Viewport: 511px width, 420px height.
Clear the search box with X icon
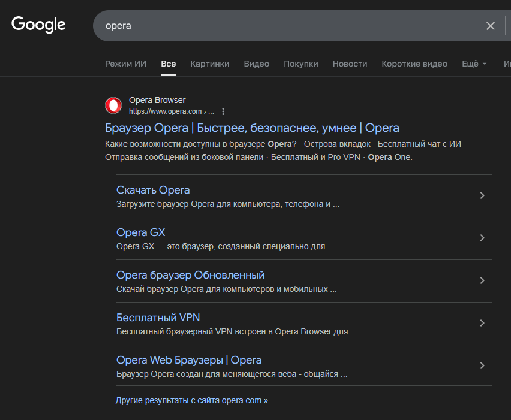490,26
